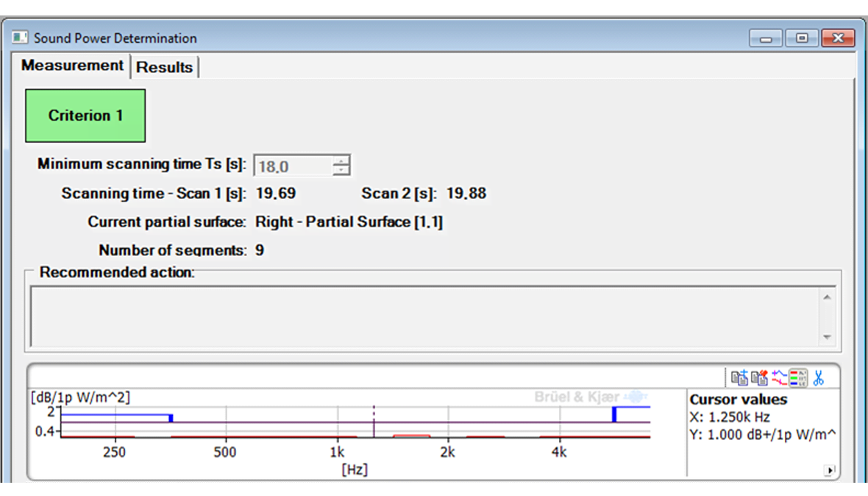Screen dimensions: 868x496
Task: Click the Sound Power Determination title bar icon
Action: click(20, 38)
